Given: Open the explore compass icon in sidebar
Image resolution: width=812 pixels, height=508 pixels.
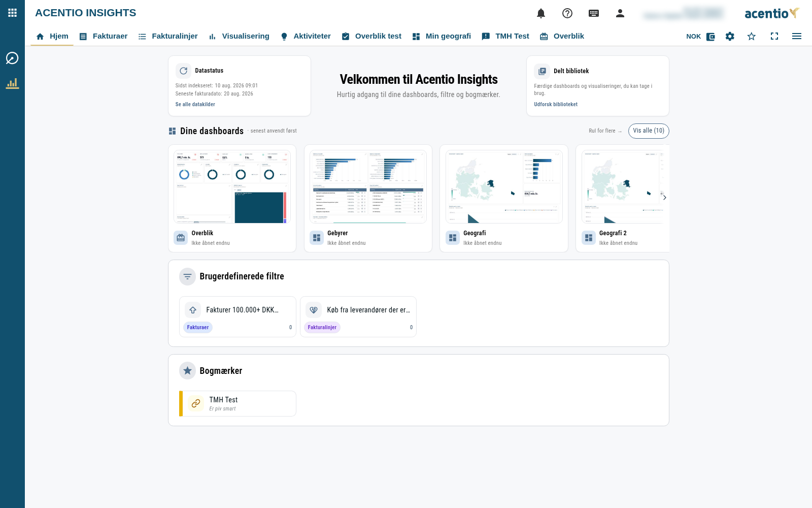Looking at the screenshot, I should 12,58.
